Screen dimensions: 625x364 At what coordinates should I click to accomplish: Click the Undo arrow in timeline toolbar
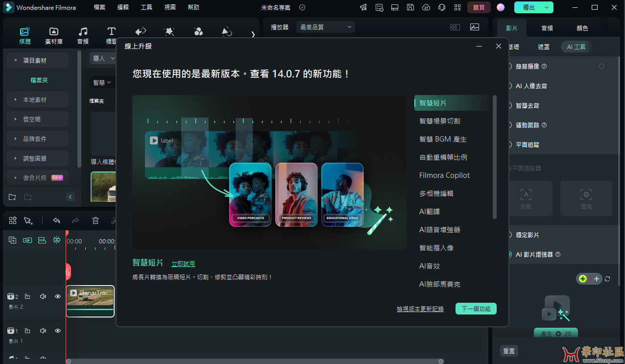click(56, 220)
